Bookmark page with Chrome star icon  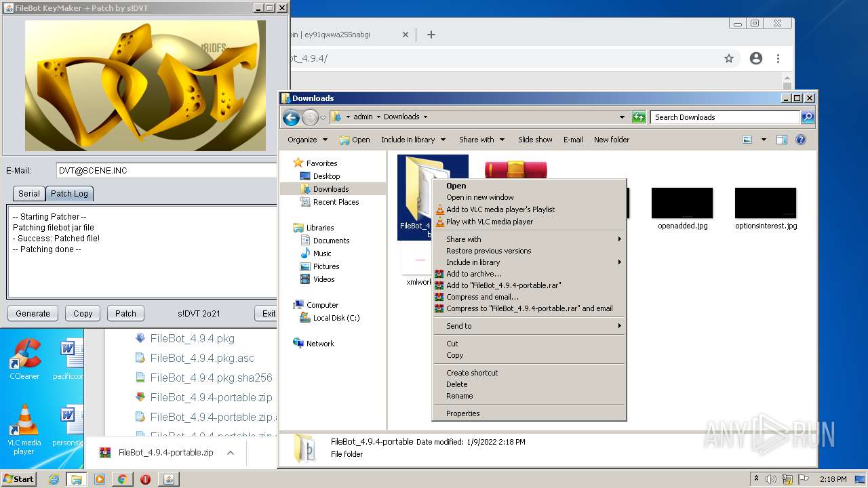[x=729, y=58]
